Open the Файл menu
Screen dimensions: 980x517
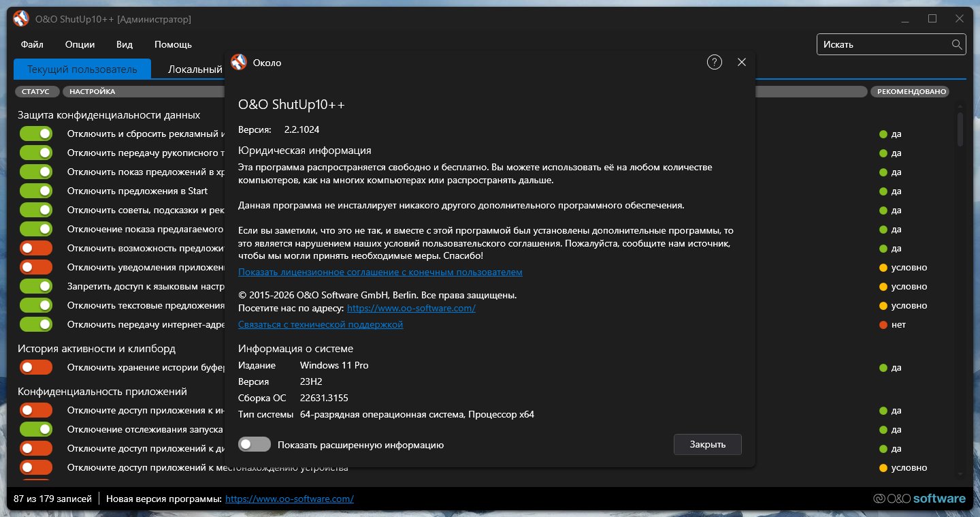click(32, 44)
